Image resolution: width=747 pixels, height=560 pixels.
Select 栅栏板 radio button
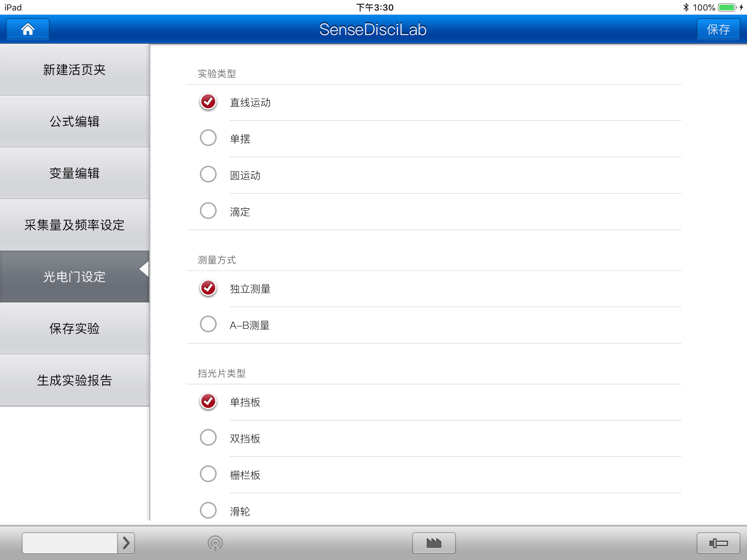pyautogui.click(x=208, y=474)
